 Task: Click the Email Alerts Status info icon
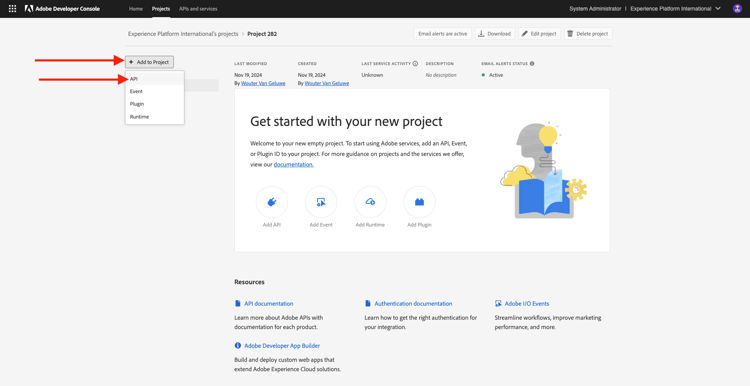532,64
